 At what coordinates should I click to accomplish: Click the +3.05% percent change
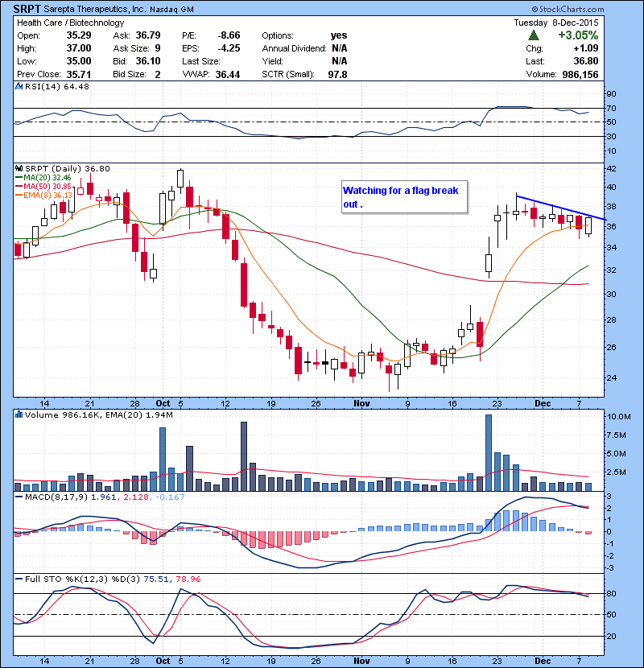(x=578, y=35)
